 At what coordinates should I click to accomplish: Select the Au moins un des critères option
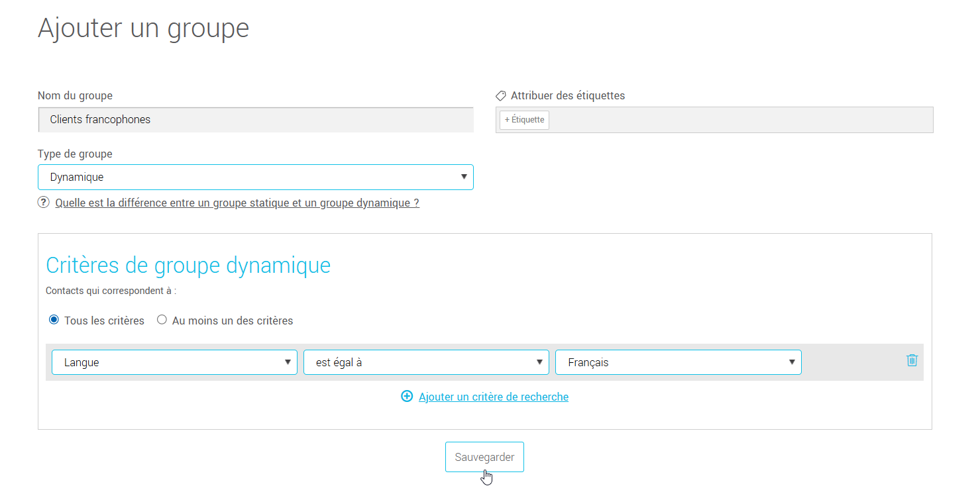162,320
